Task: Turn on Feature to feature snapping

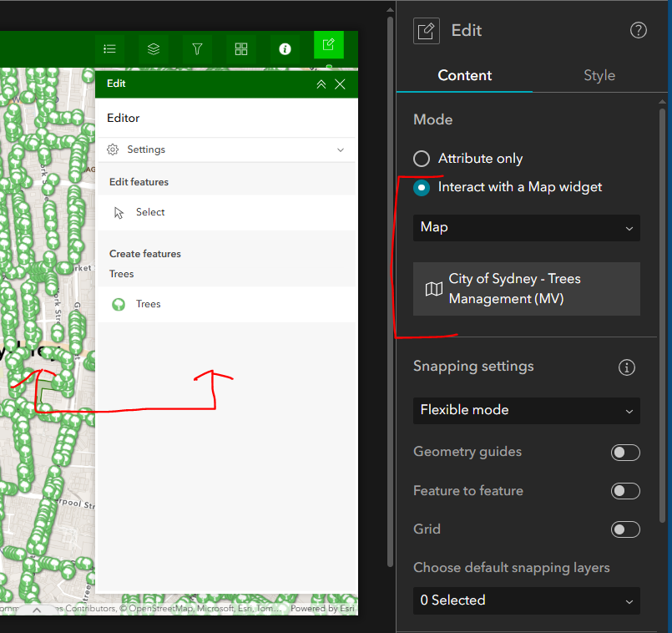Action: click(625, 490)
